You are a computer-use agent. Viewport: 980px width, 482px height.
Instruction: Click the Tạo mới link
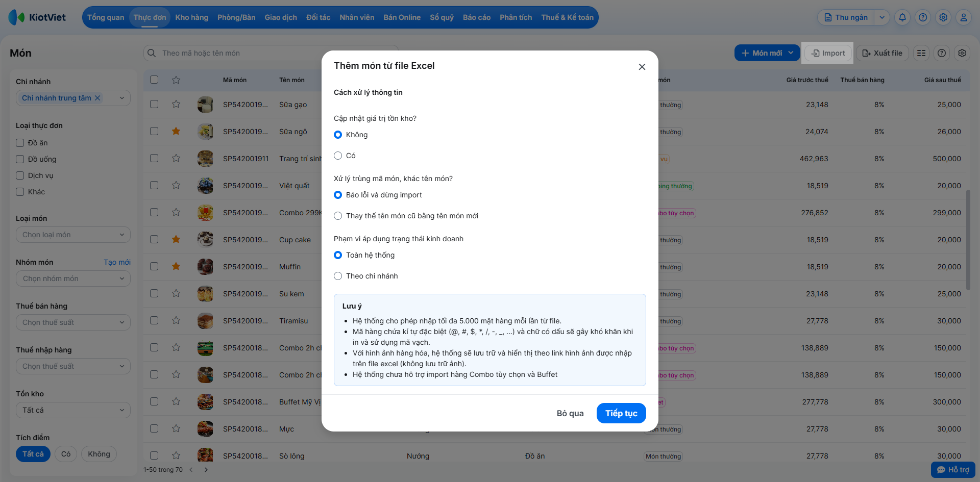[x=117, y=262]
